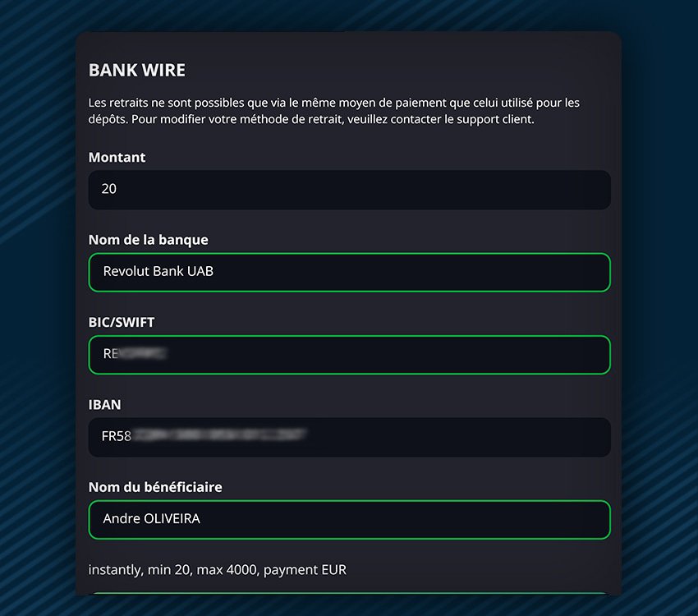Viewport: 698px width, 616px height.
Task: Click the BANK WIRE heading
Action: (137, 71)
